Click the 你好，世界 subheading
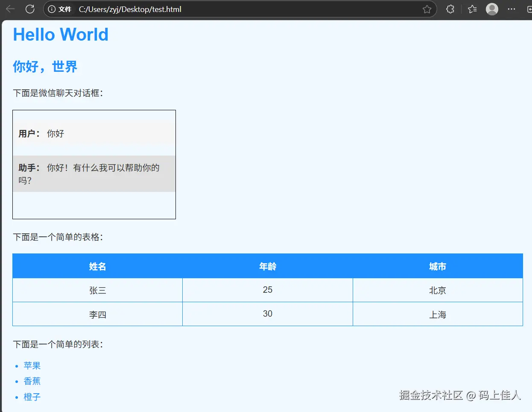The height and width of the screenshot is (412, 532). tap(45, 67)
